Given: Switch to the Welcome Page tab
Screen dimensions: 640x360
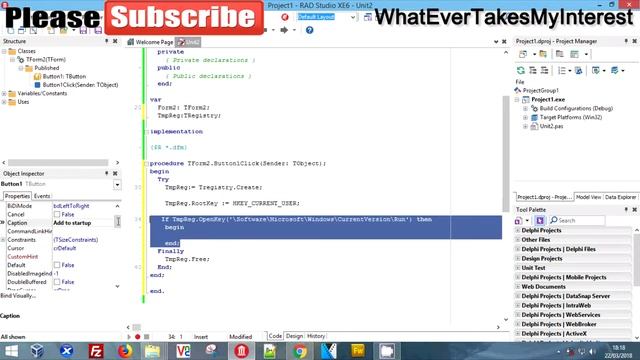Looking at the screenshot, I should [150, 42].
